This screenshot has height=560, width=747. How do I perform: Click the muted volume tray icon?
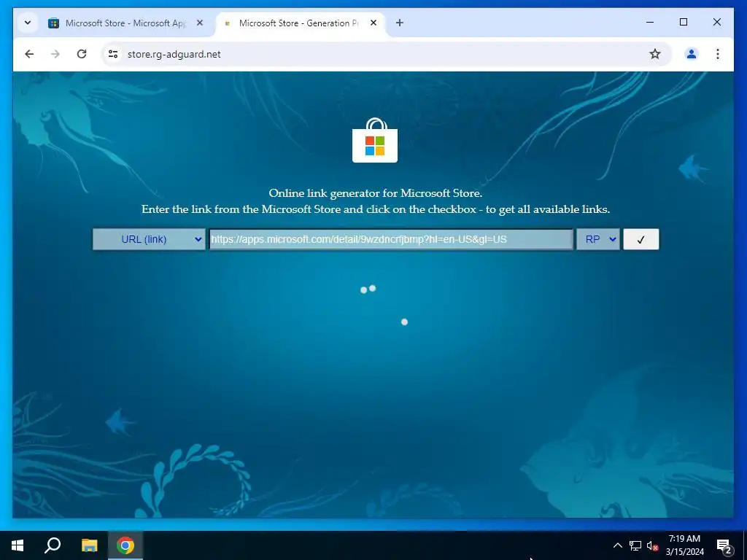(652, 545)
